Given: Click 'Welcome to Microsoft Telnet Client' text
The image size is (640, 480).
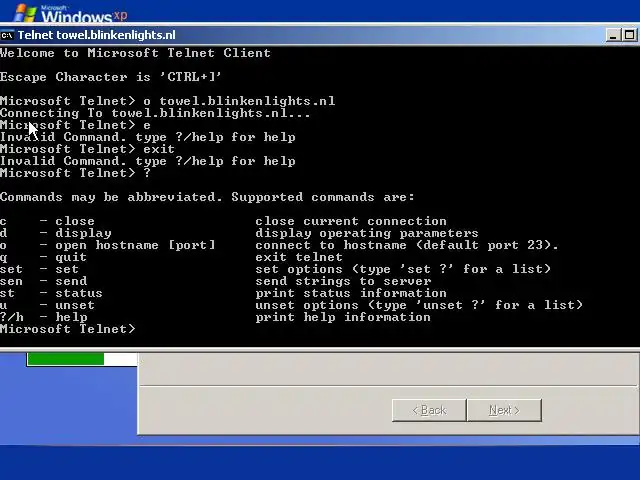Looking at the screenshot, I should [135, 53].
